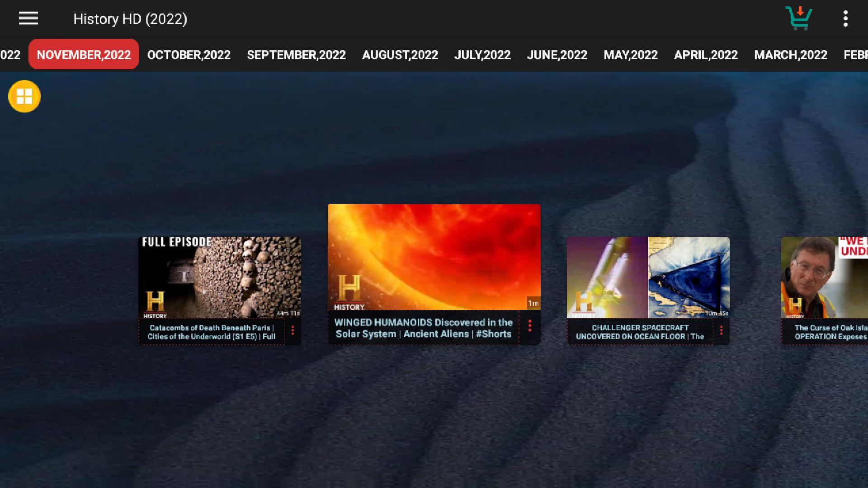Image resolution: width=868 pixels, height=488 pixels.
Task: Open the top-right overflow options menu
Action: 845,19
